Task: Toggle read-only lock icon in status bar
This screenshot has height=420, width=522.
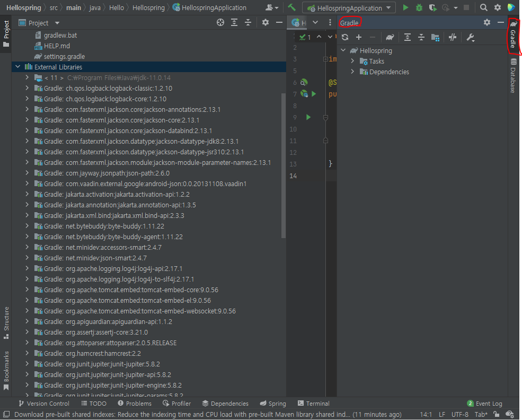Action: [x=496, y=414]
